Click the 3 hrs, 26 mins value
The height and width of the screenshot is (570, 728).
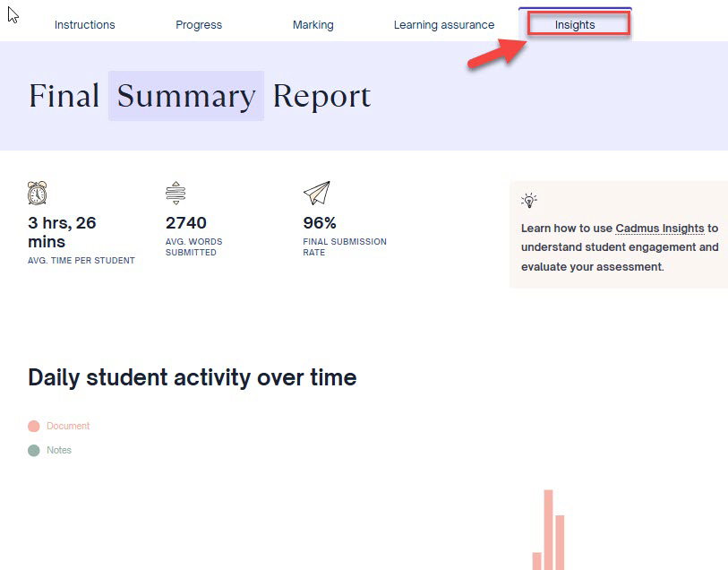pyautogui.click(x=62, y=232)
